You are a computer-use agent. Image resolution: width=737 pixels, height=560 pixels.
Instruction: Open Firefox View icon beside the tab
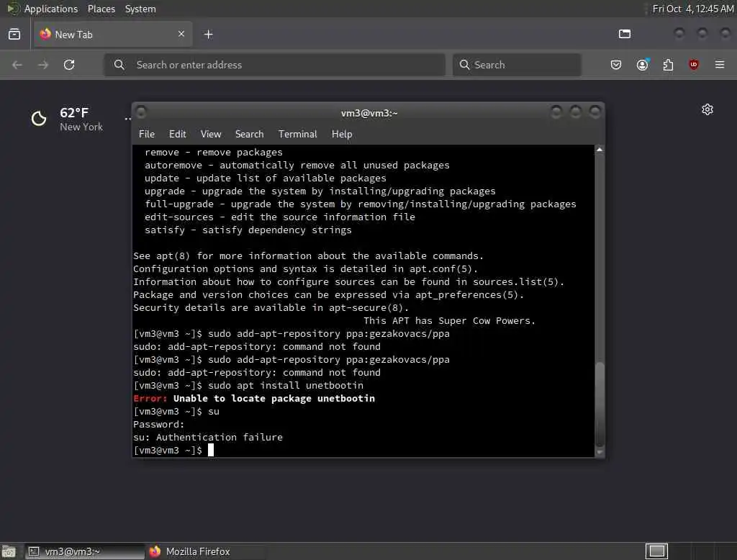(x=14, y=35)
